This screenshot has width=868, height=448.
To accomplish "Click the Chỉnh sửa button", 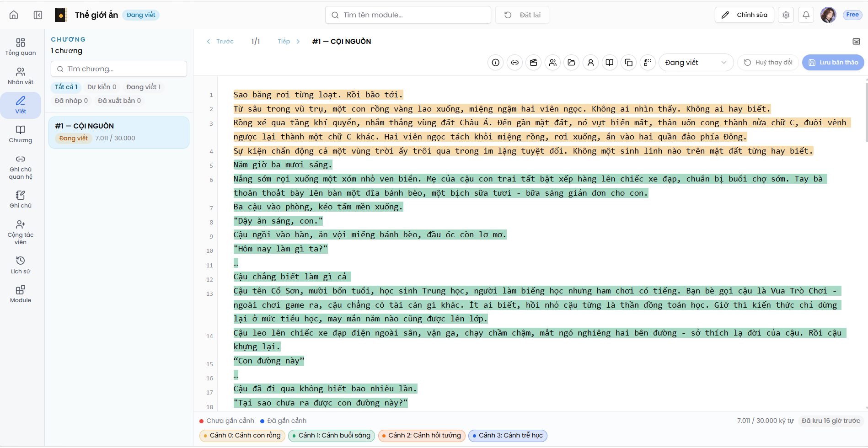I will [x=745, y=15].
